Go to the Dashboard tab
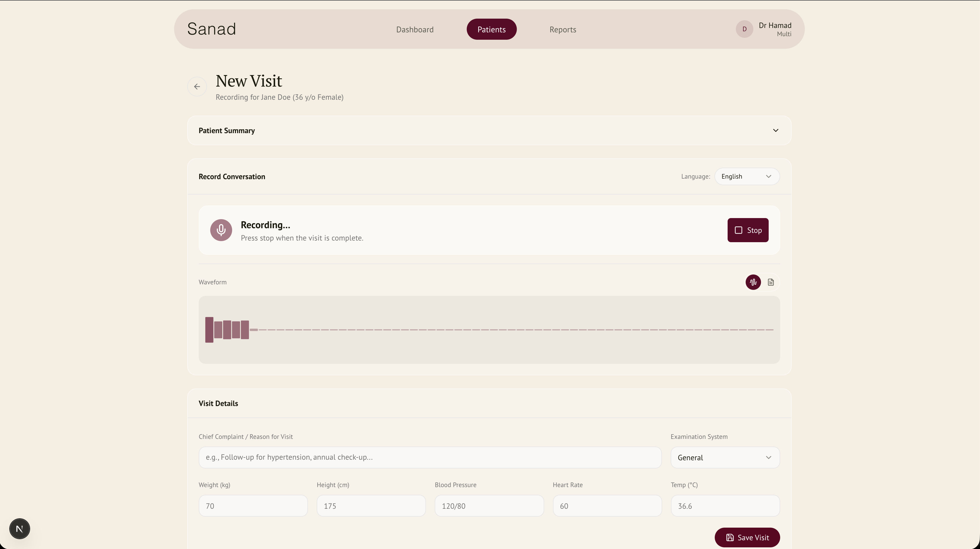The height and width of the screenshot is (549, 980). pyautogui.click(x=415, y=29)
